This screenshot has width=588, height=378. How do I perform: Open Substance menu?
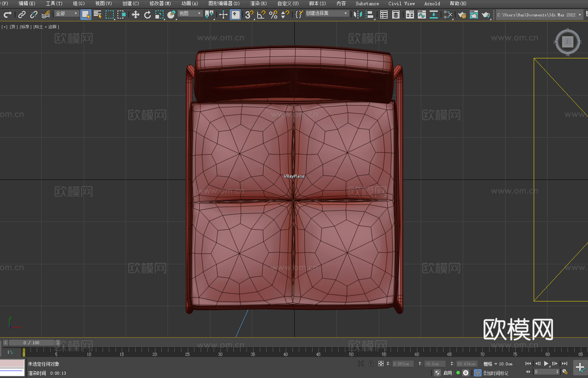coord(367,3)
